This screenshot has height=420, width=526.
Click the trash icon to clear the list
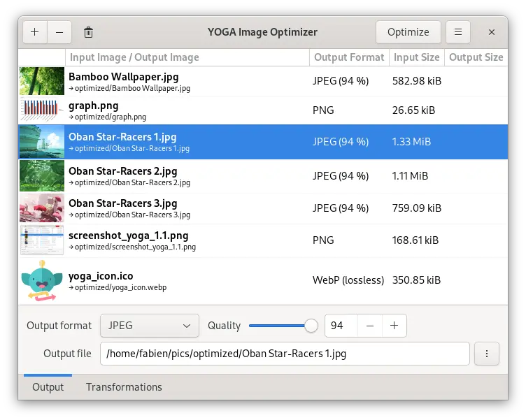click(x=88, y=32)
